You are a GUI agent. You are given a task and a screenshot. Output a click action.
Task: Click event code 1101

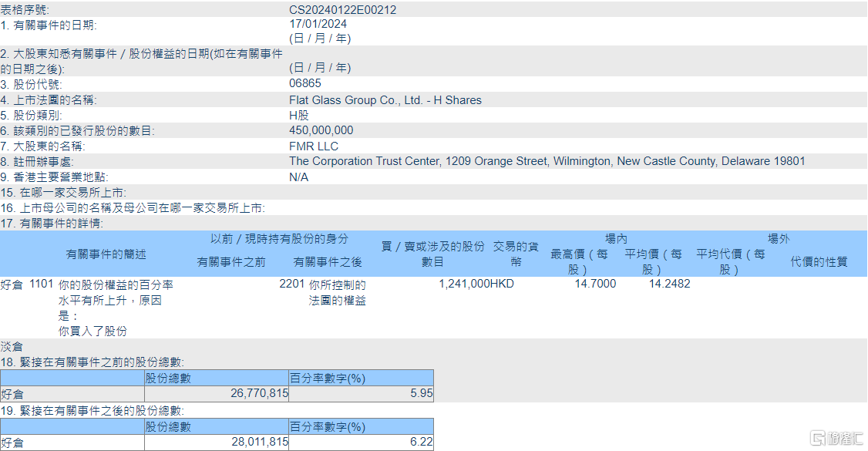coord(41,284)
